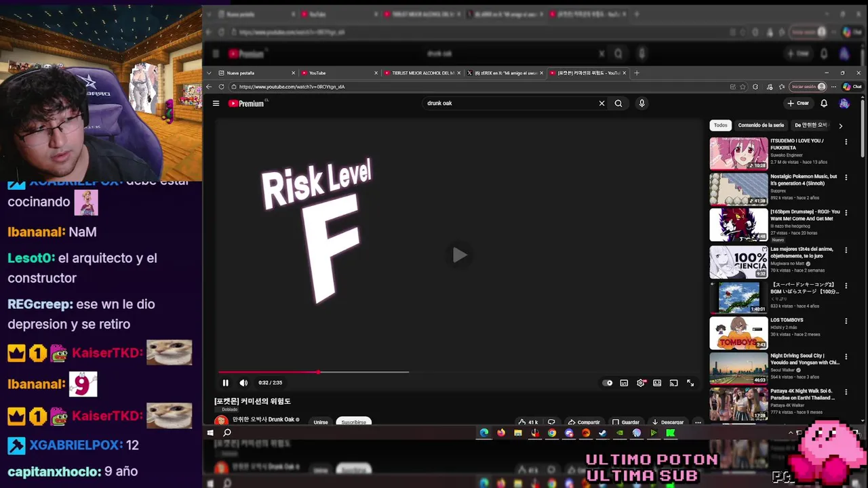Open the YouTube account avatar menu
Screen dimensions: 868x488
click(x=844, y=103)
